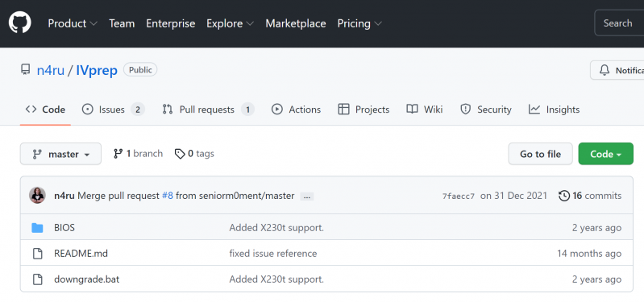The image size is (644, 302).
Task: Click the Insights graph icon
Action: 534,110
